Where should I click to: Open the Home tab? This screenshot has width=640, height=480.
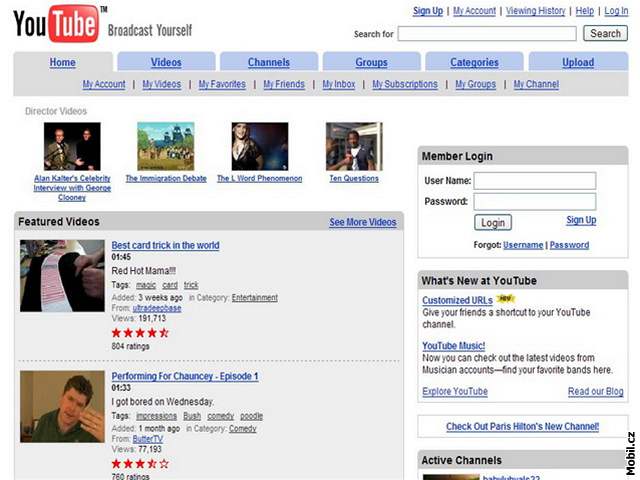pos(62,62)
